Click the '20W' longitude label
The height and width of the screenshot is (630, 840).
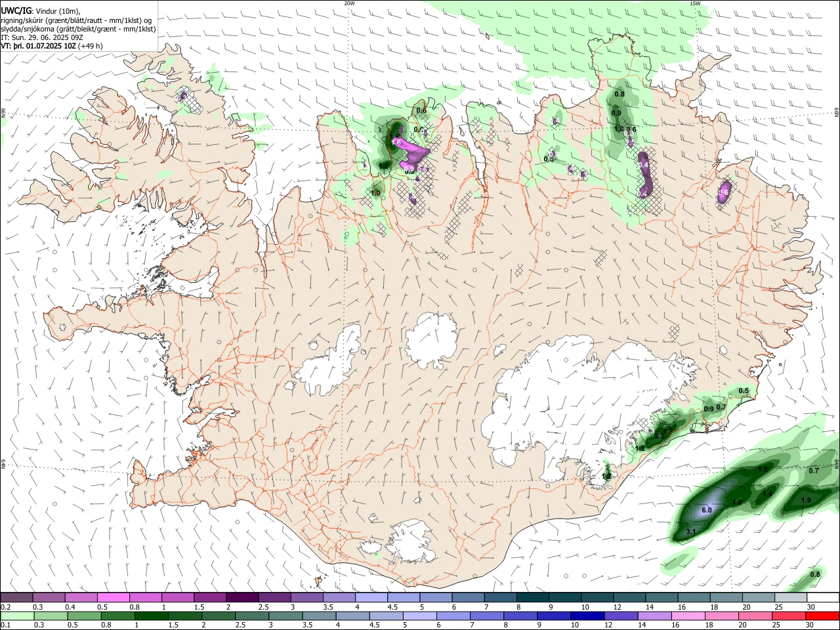click(349, 3)
